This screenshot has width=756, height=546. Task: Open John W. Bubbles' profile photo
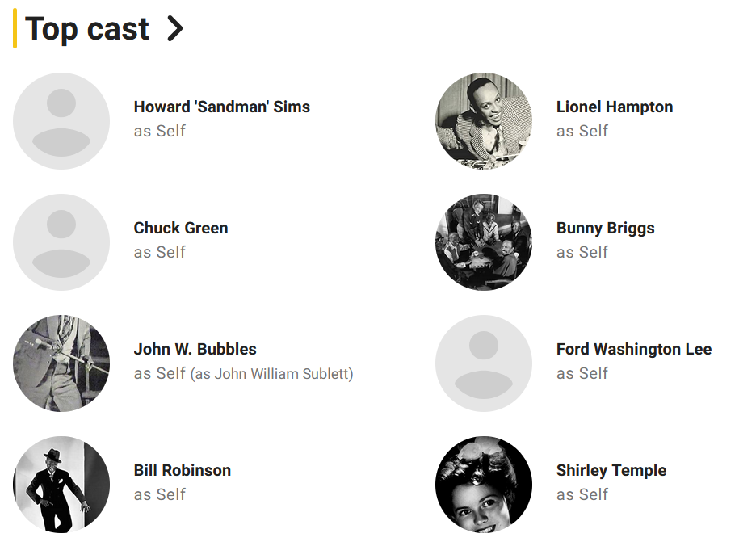(61, 363)
